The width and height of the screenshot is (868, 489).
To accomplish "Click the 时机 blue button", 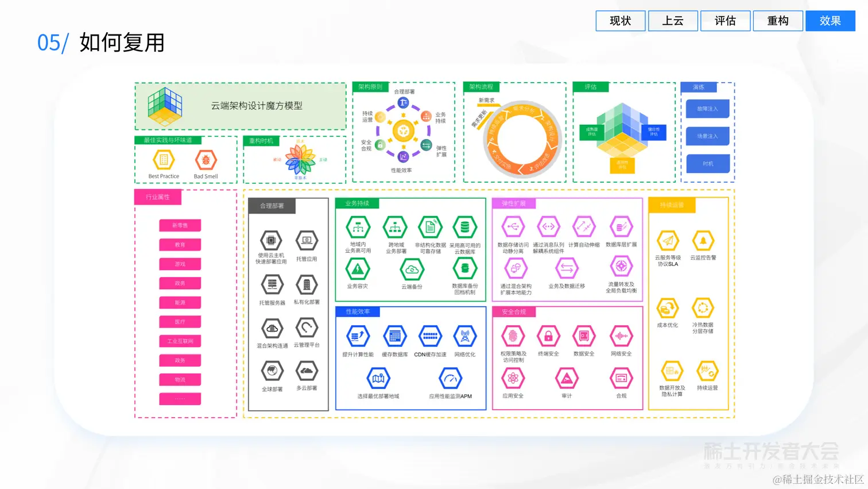I will click(708, 164).
